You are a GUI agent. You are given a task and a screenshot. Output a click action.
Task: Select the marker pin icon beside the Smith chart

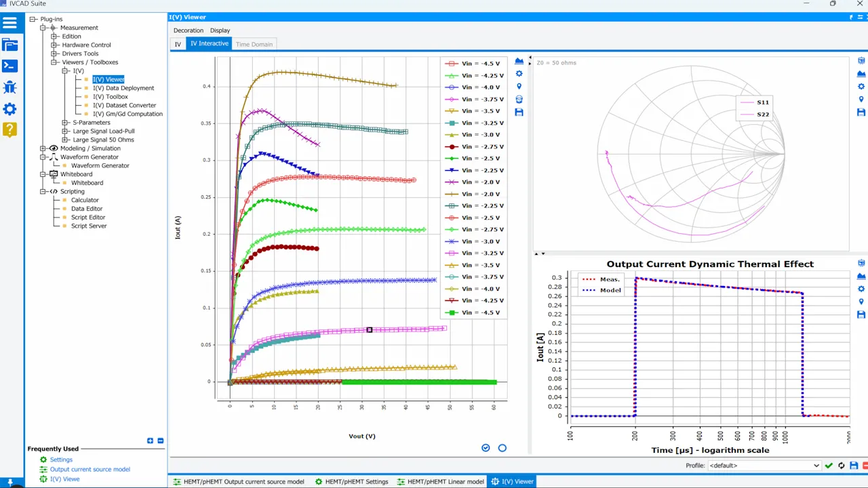861,98
